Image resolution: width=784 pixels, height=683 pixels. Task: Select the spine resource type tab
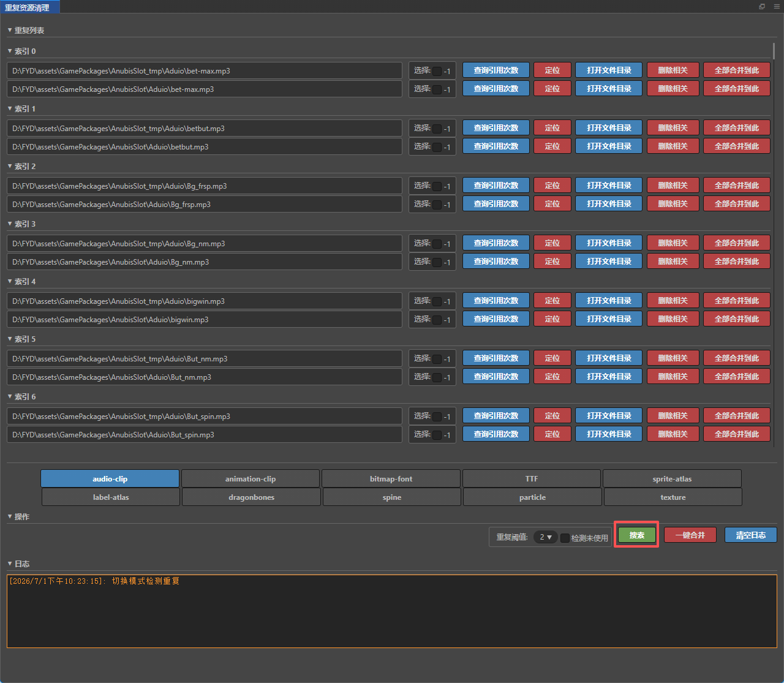[392, 497]
